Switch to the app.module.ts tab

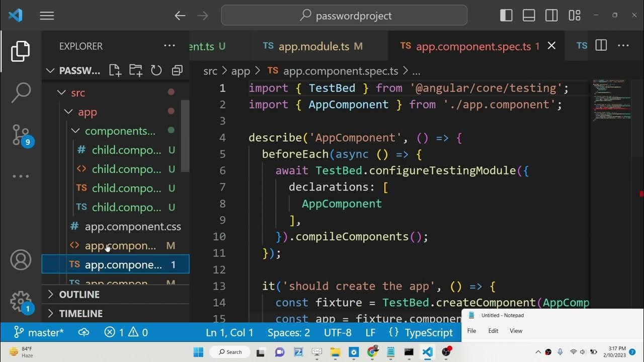313,46
